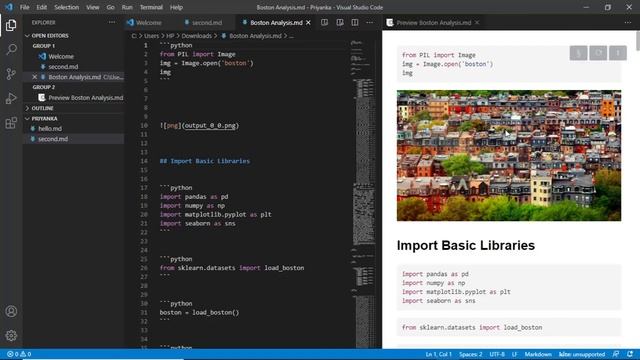Click the second code block action button in preview

(x=598, y=53)
